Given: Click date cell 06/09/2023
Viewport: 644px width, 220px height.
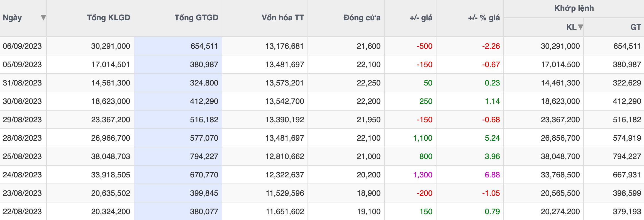Looking at the screenshot, I should [x=22, y=46].
